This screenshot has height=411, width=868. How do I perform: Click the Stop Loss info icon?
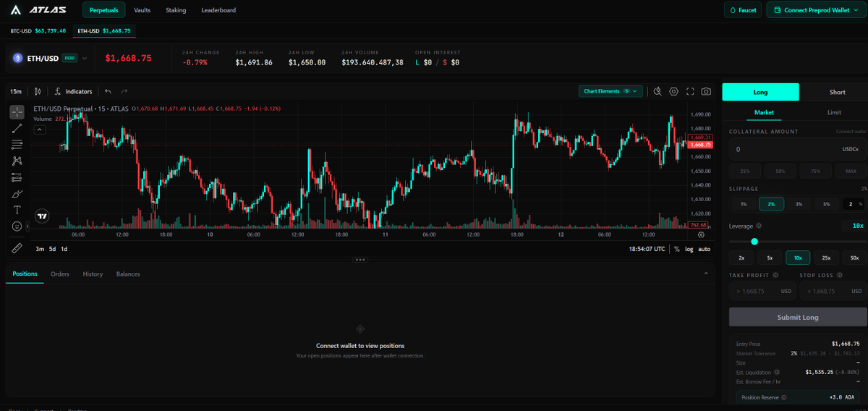pyautogui.click(x=840, y=275)
